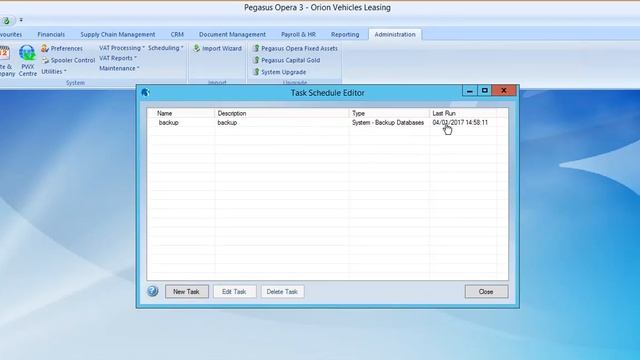Maximize the Task Schedule Editor window
The height and width of the screenshot is (360, 640).
tap(484, 91)
